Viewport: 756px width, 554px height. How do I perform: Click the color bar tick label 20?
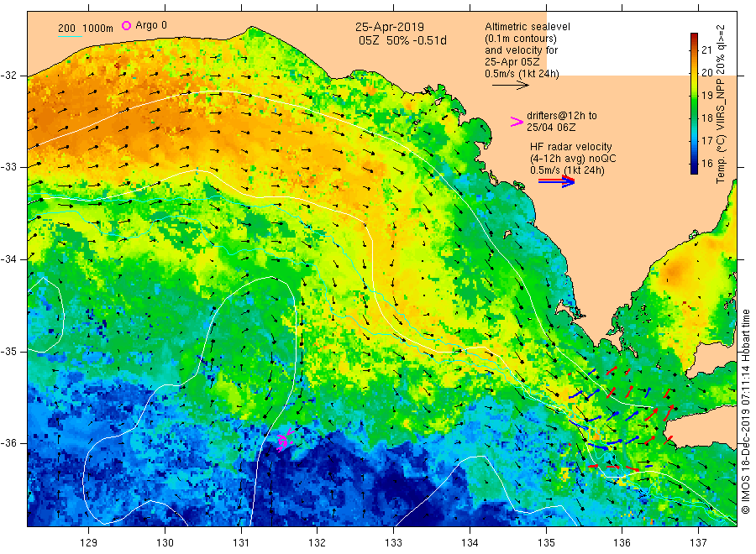[x=706, y=73]
